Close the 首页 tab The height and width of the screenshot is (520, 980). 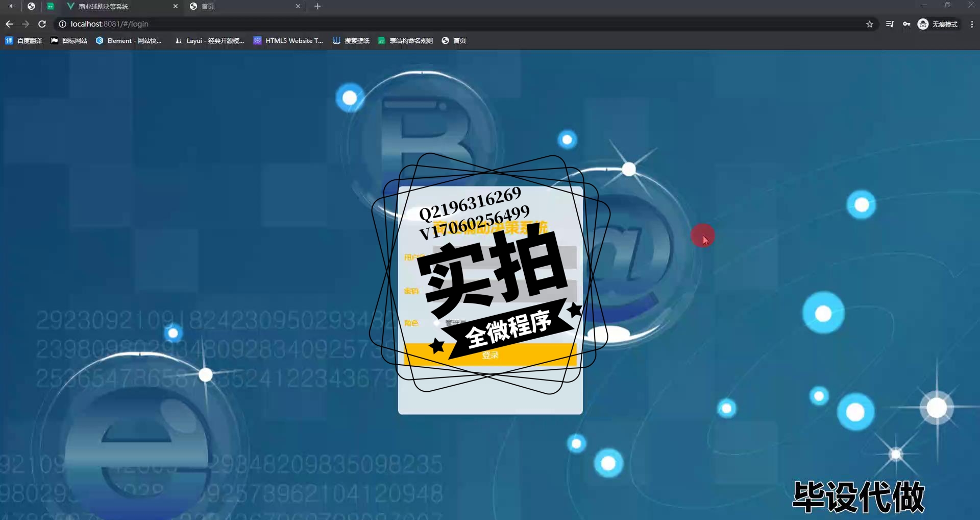(298, 6)
